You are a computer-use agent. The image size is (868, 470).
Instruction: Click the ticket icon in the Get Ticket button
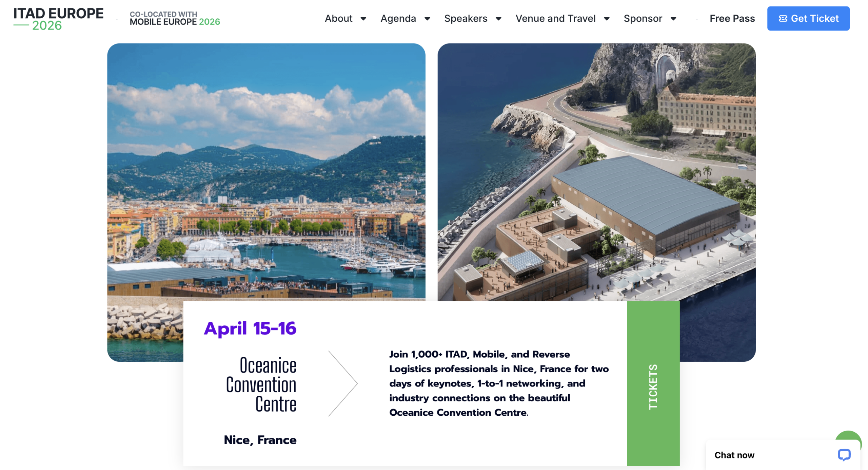pos(783,19)
